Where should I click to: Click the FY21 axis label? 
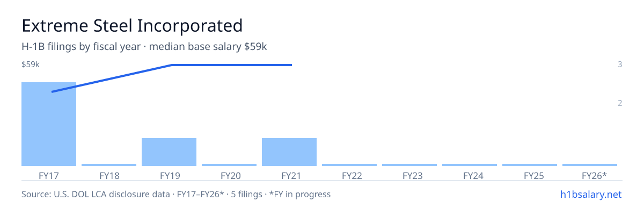289,175
